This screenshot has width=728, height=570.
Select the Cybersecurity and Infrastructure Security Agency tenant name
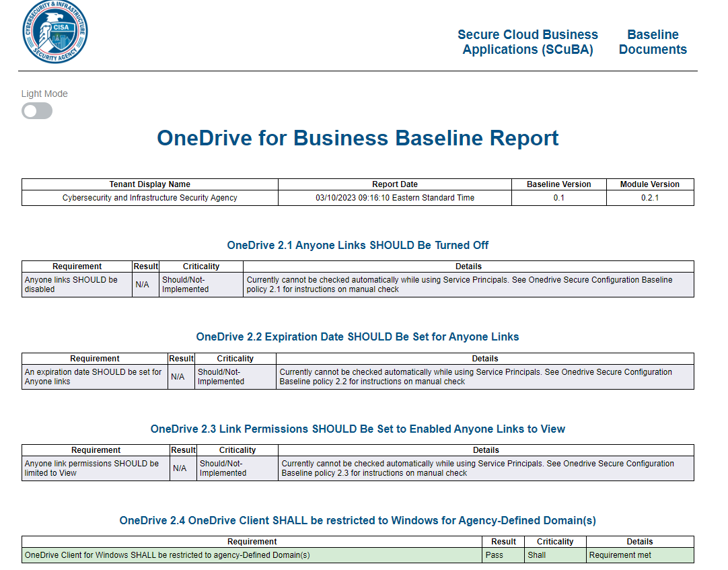pyautogui.click(x=149, y=197)
